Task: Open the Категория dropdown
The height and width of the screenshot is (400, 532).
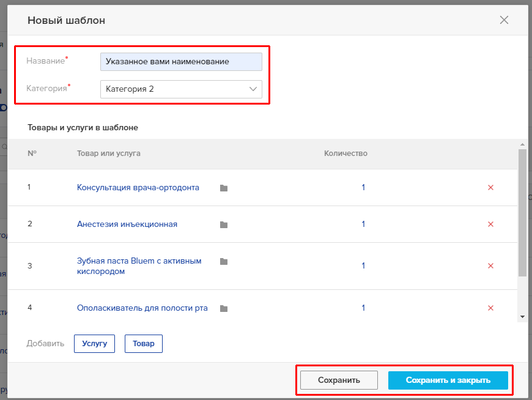Action: point(181,89)
